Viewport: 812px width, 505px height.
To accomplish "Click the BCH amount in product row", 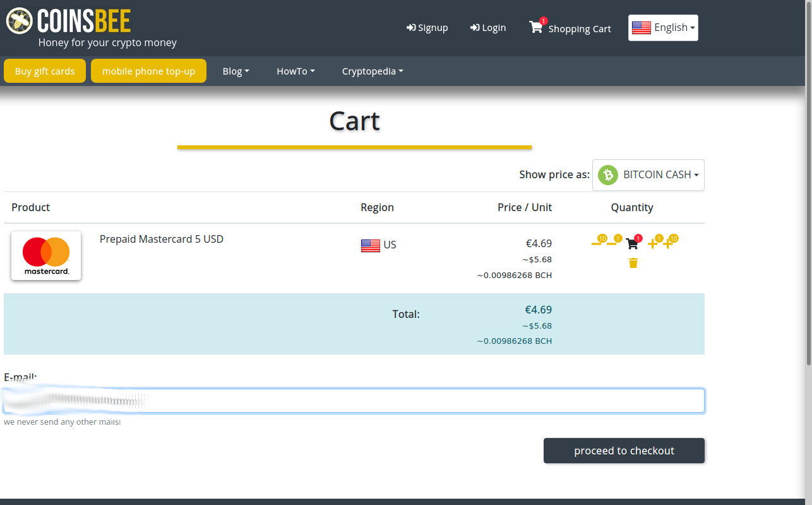I will (x=515, y=276).
